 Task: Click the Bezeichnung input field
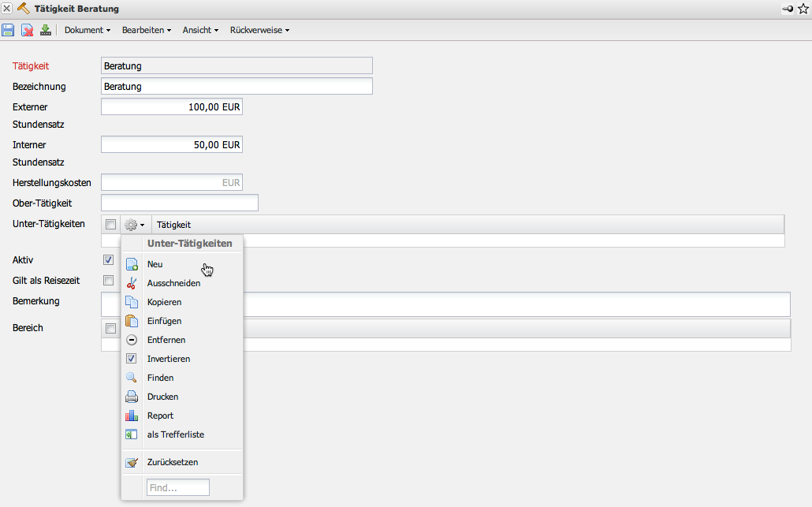click(x=237, y=87)
